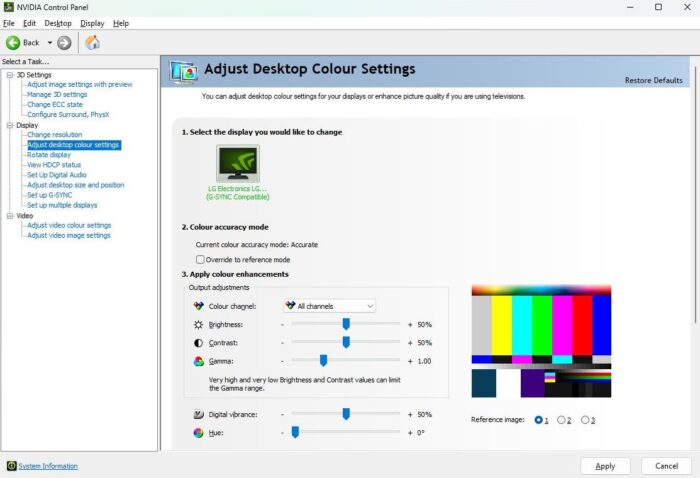Screen dimensions: 700x478
Task: Open the Home icon in toolbar
Action: tap(92, 43)
